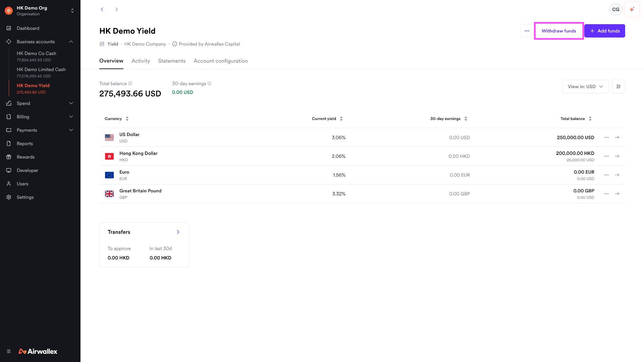This screenshot has height=362, width=644.
Task: Click the Total balance info icon
Action: 130,84
